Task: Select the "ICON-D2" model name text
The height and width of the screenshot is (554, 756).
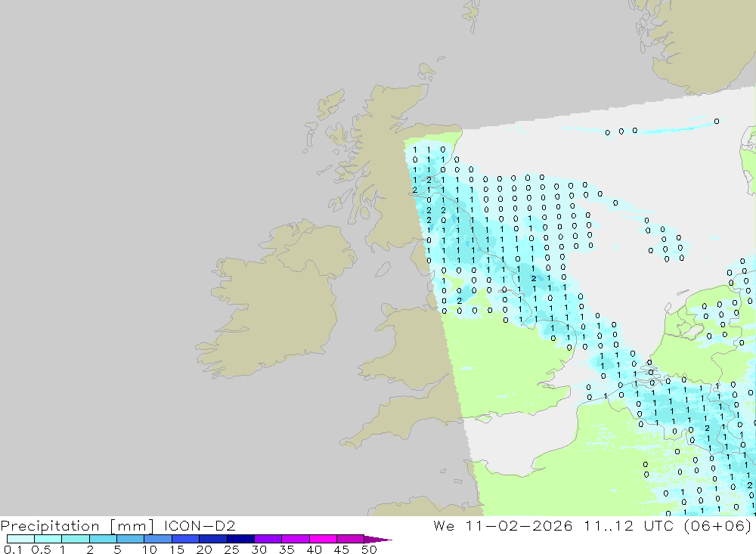Action: point(200,525)
